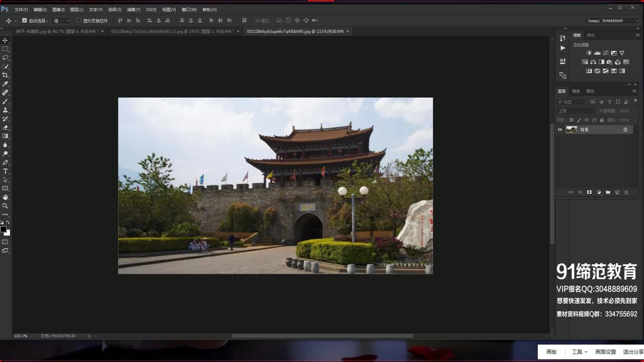Select the Hand tool
The height and width of the screenshot is (362, 644).
[x=5, y=197]
